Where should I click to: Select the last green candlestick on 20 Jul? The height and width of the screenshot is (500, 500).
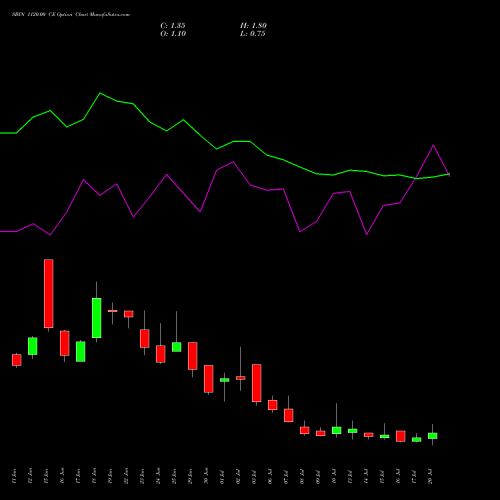coord(433,436)
